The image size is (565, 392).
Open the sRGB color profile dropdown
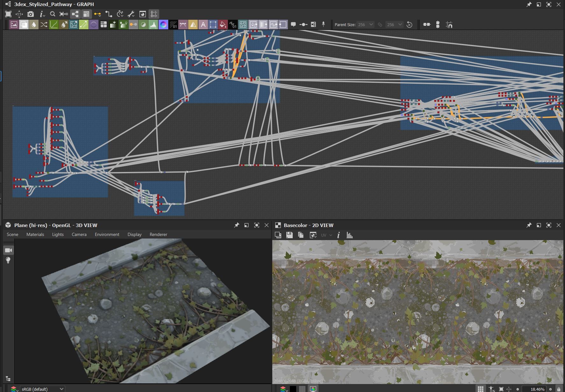41,389
